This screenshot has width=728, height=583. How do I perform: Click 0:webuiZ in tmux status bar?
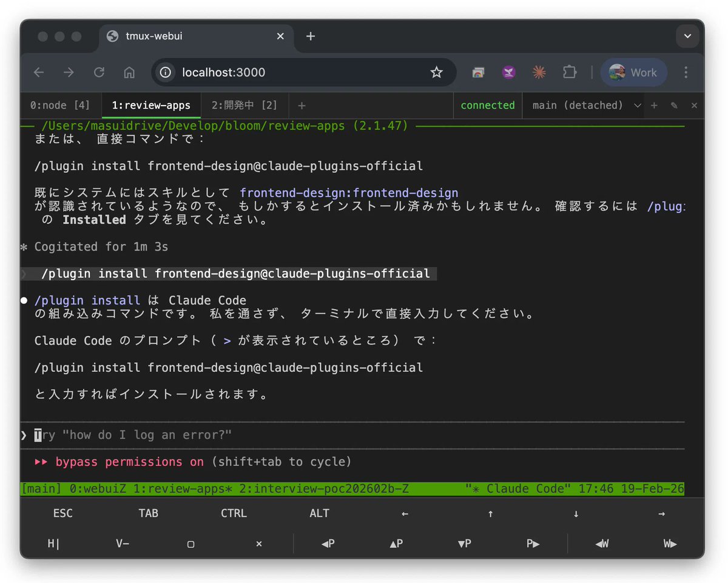click(x=98, y=489)
